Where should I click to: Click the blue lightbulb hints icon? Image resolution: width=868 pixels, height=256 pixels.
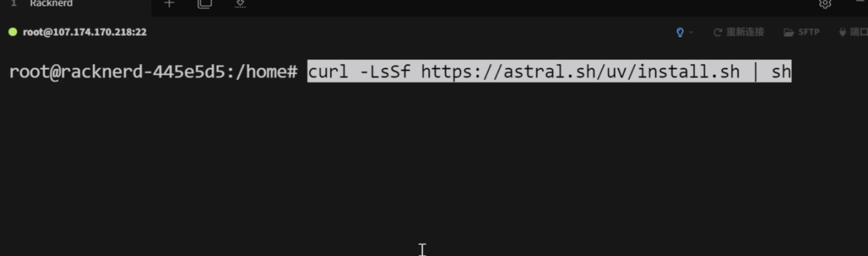coord(680,32)
